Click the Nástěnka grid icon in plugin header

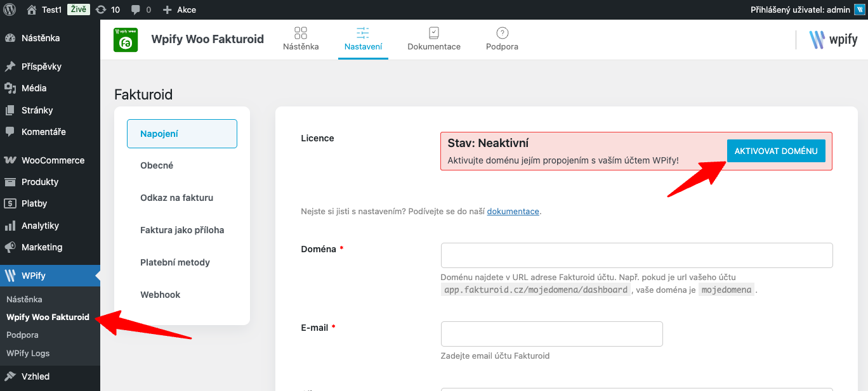coord(301,33)
